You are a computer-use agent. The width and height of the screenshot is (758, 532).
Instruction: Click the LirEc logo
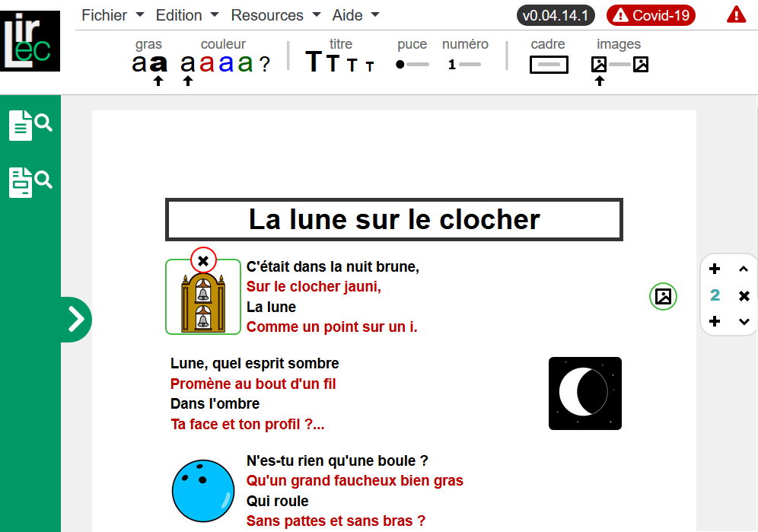30,40
